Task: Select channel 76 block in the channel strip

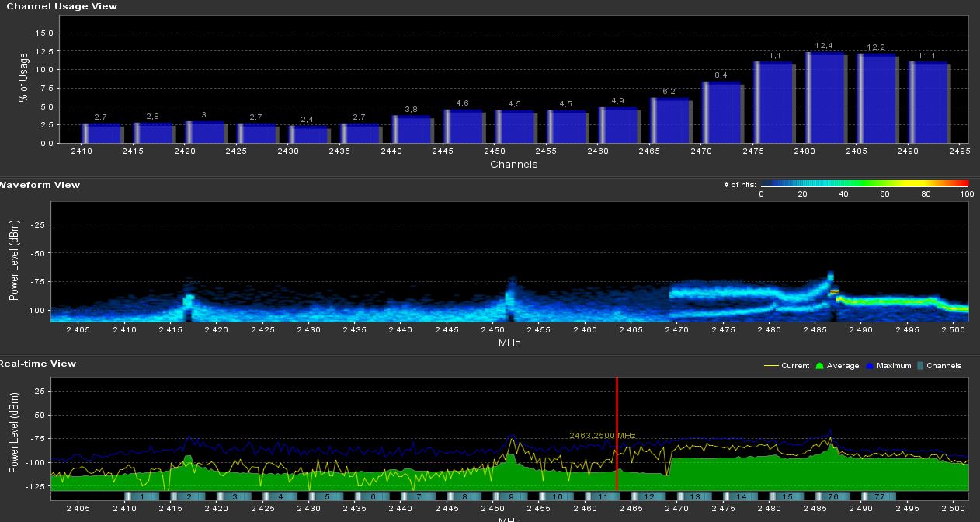Action: 832,496
